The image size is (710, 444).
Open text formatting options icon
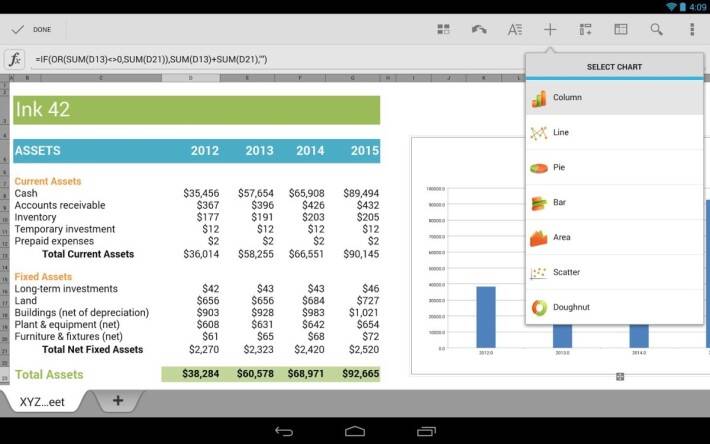pyautogui.click(x=515, y=29)
